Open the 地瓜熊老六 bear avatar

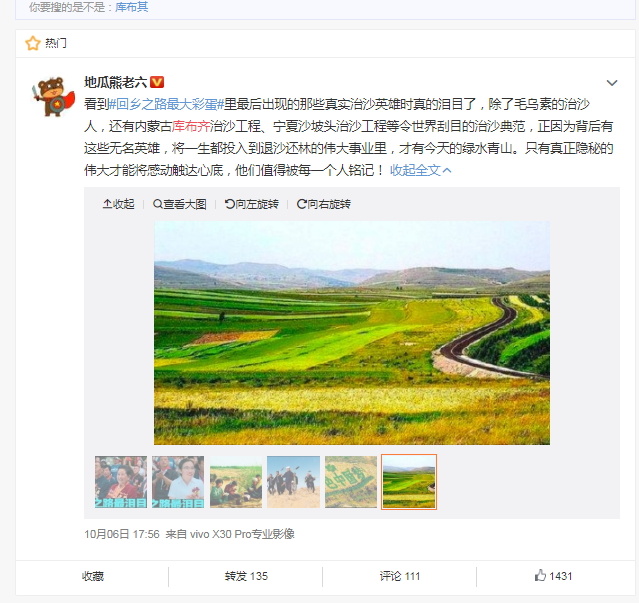(53, 97)
